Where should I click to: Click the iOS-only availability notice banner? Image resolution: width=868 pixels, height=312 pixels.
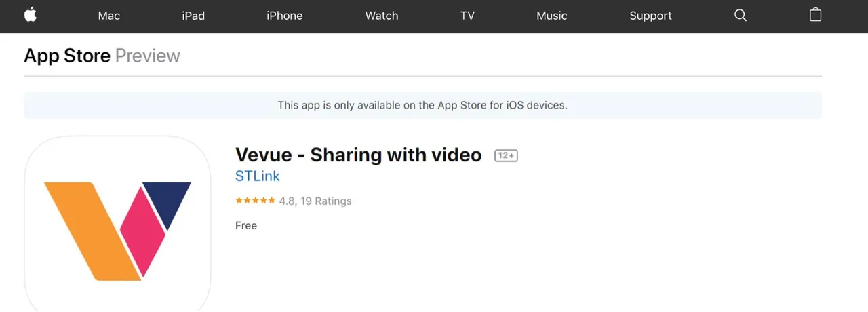422,105
